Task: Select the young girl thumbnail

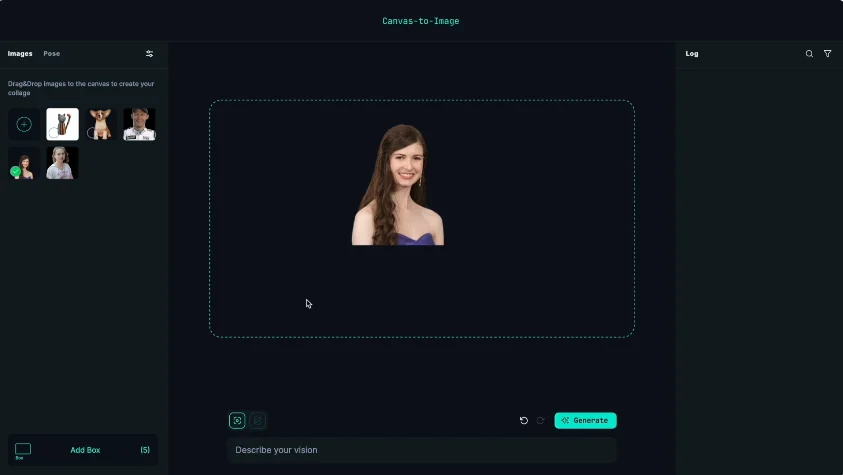Action: 62,163
